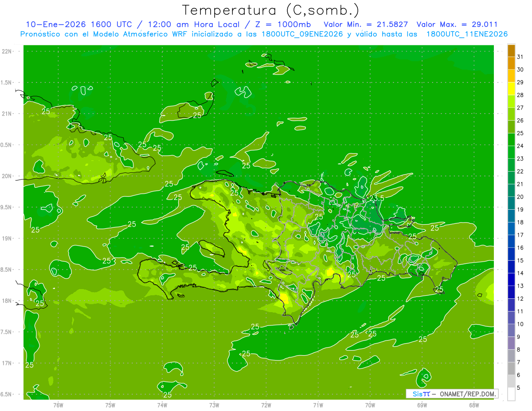Select the 68W longitude axis label
This screenshot has width=532, height=411.
[473, 405]
